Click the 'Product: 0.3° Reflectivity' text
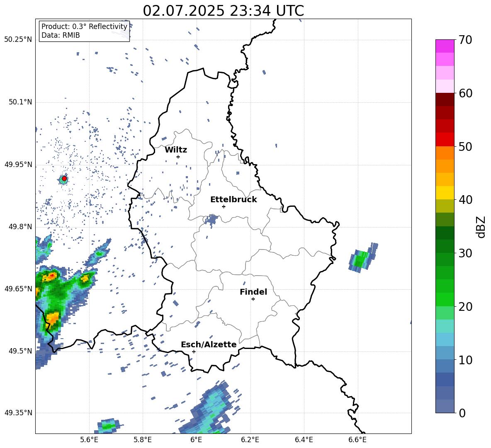This screenshot has height=448, width=491. pos(84,27)
